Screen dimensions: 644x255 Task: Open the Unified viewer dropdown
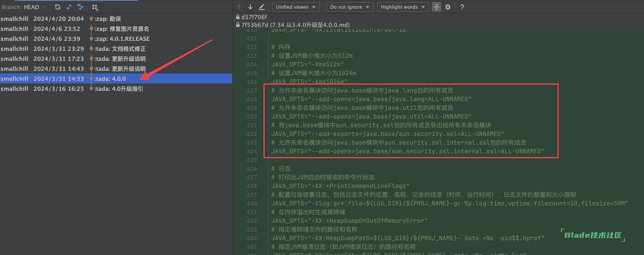click(296, 7)
